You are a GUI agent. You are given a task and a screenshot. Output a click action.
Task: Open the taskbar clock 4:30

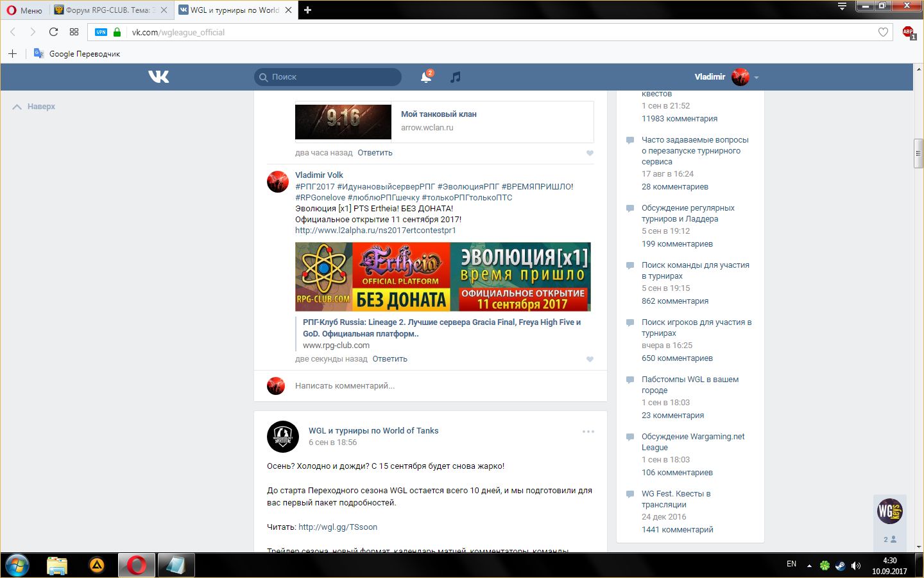(889, 561)
